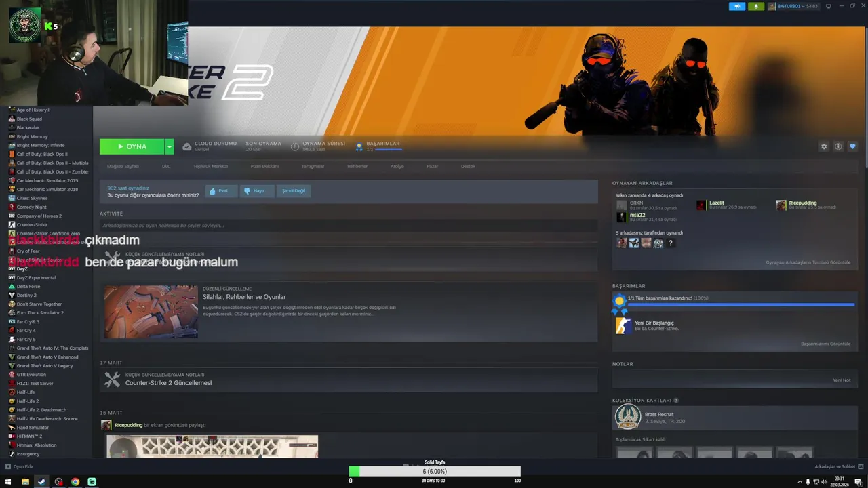This screenshot has width=868, height=488.
Task: Click Başarımlarımı Görüntüle link
Action: pyautogui.click(x=825, y=344)
